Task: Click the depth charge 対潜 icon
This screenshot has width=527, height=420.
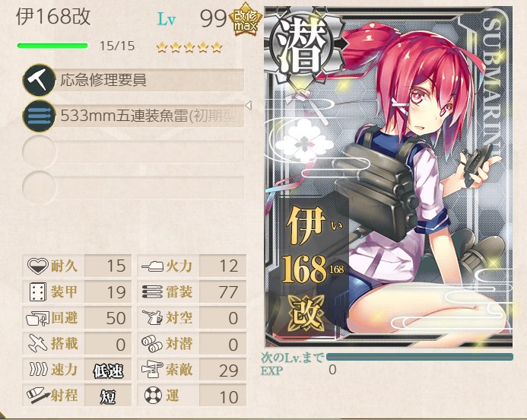Action: point(153,344)
